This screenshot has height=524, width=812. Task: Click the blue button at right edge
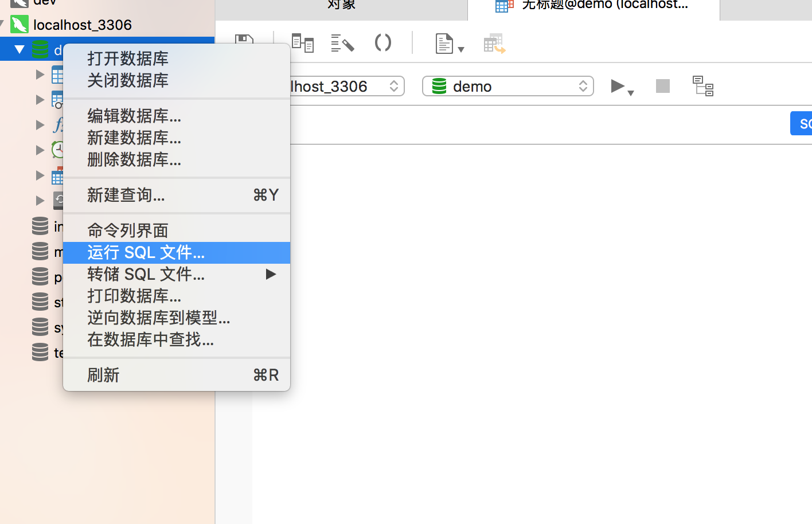[801, 123]
